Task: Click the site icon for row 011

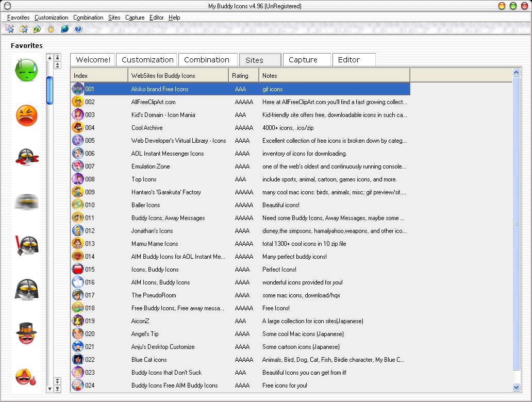Action: 78,218
